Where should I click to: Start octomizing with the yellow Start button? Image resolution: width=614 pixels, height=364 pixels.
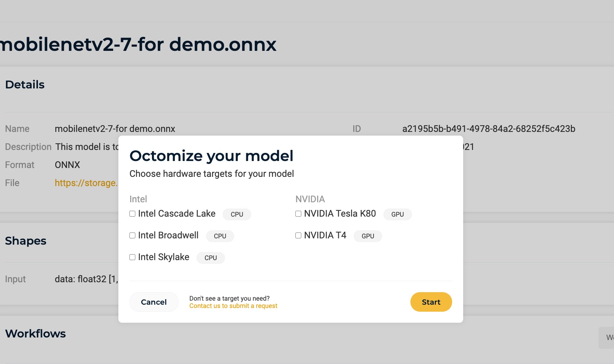(x=431, y=302)
